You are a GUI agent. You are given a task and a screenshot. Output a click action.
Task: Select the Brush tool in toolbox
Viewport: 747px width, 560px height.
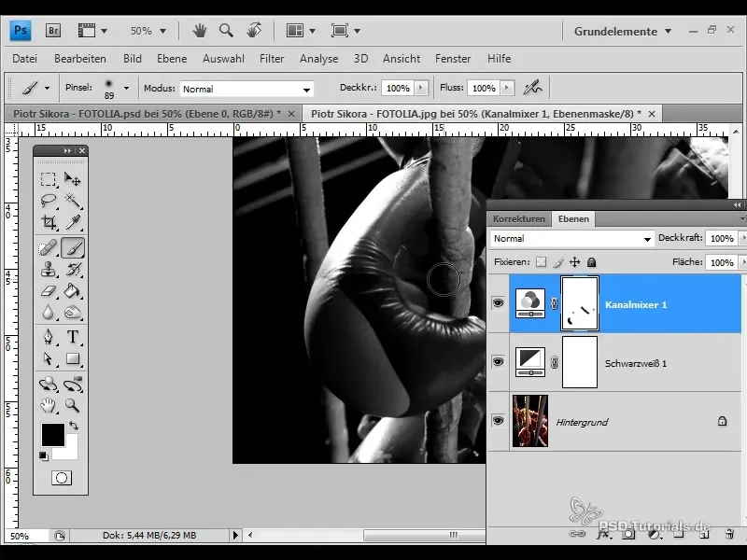coord(73,247)
